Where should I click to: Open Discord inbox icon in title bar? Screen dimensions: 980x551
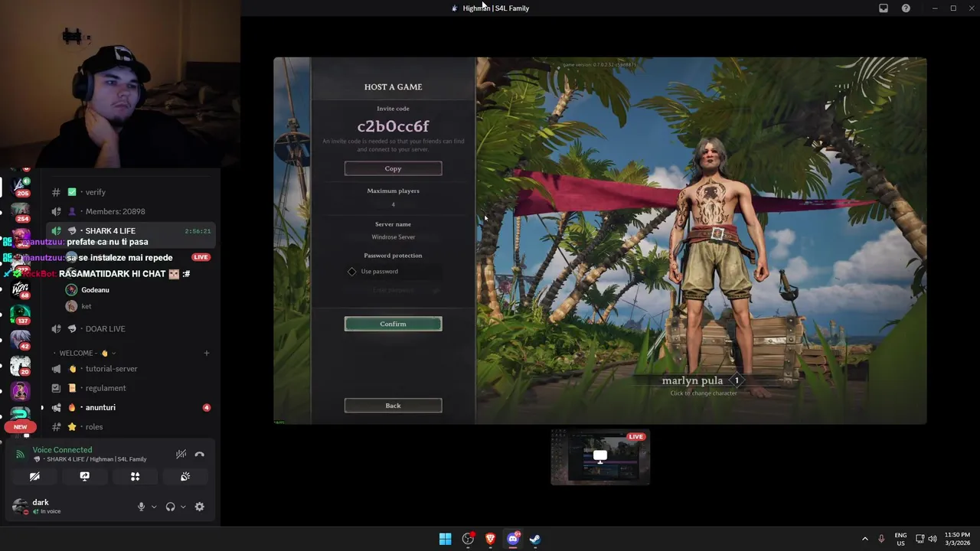[884, 8]
